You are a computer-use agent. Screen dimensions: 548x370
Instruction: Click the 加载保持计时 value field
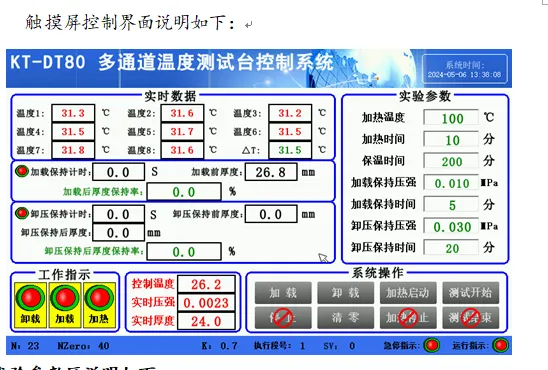(x=118, y=172)
